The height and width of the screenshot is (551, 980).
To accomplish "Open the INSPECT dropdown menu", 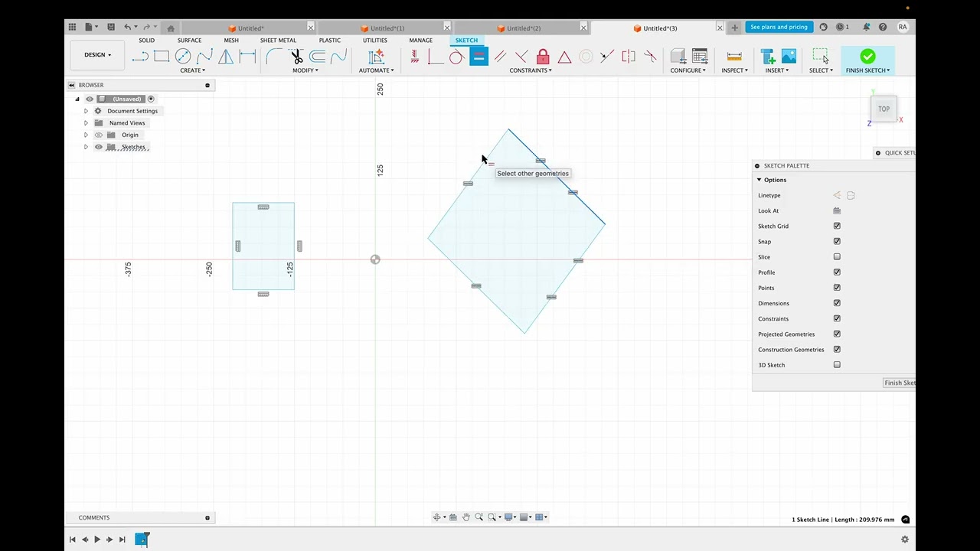I will coord(734,70).
